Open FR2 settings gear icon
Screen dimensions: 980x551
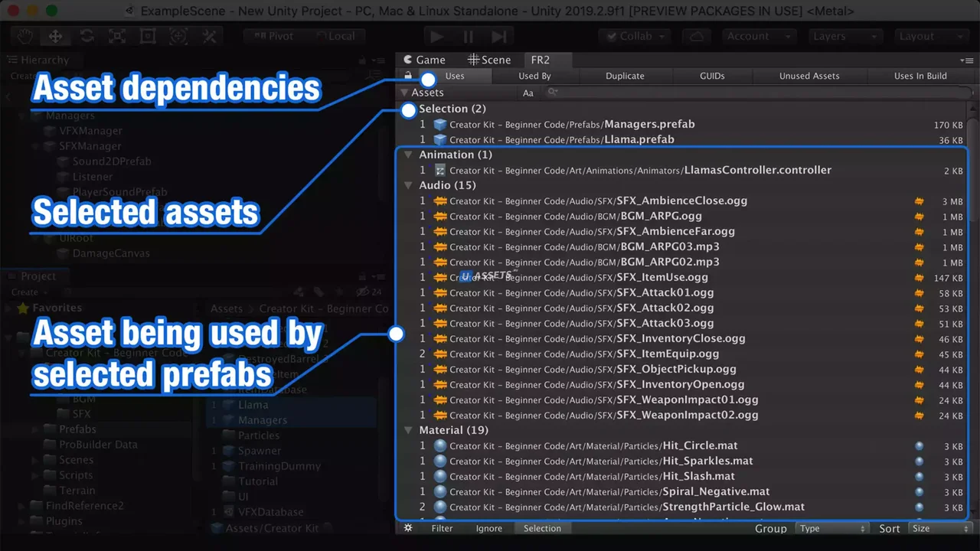408,528
